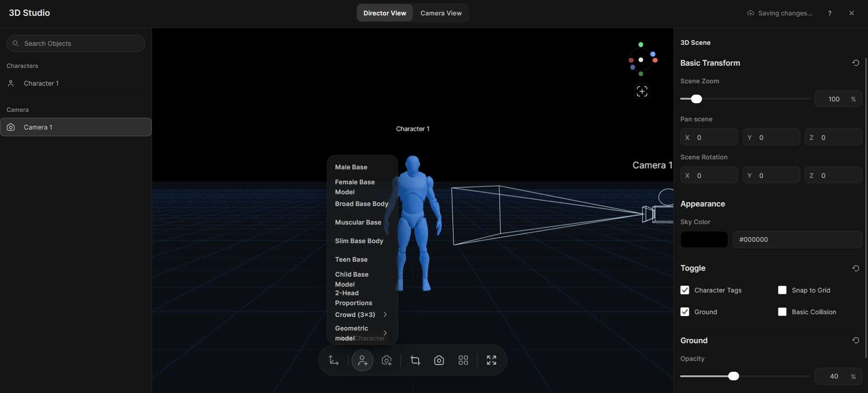The height and width of the screenshot is (393, 868).
Task: Switch to the Director View tab
Action: tap(385, 13)
